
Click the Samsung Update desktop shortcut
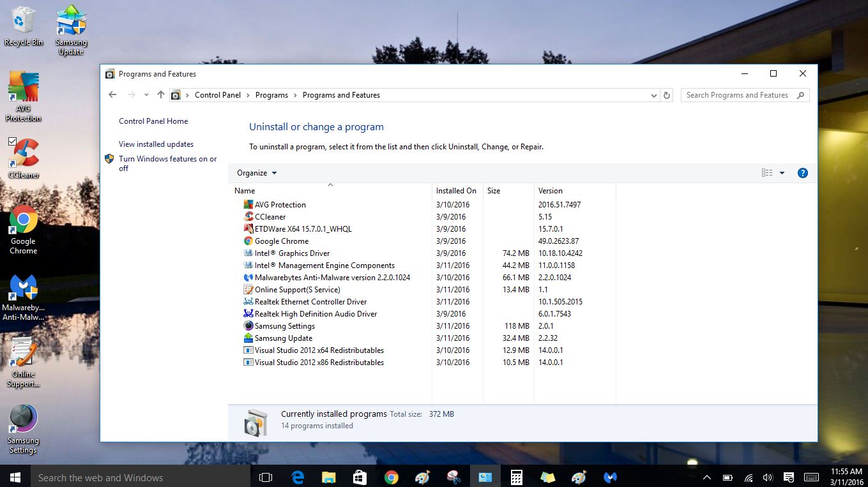click(x=71, y=30)
